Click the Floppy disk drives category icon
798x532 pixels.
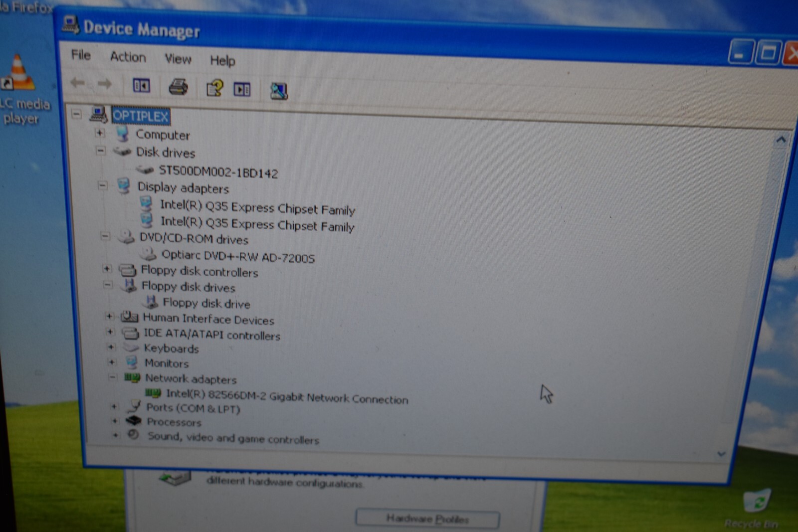point(129,285)
